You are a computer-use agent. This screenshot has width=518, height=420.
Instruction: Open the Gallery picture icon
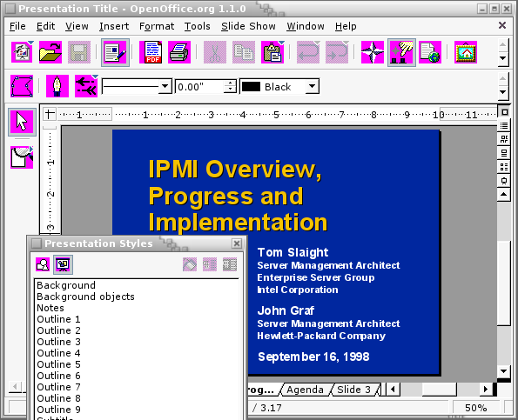point(466,52)
